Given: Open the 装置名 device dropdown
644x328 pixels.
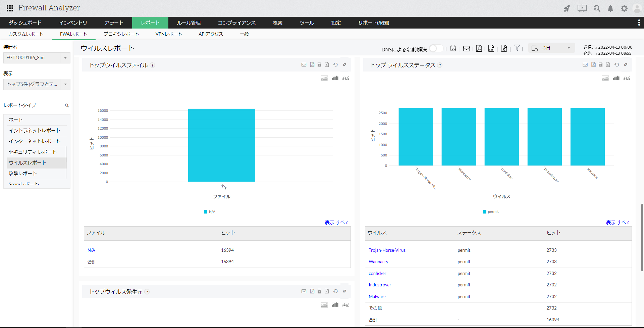Looking at the screenshot, I should point(65,58).
